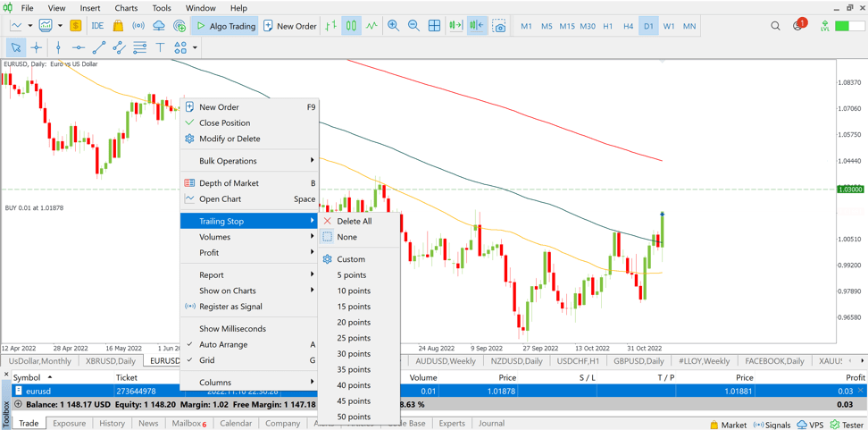Viewport: 868px width, 430px height.
Task: Select line chart display icon
Action: point(371,26)
